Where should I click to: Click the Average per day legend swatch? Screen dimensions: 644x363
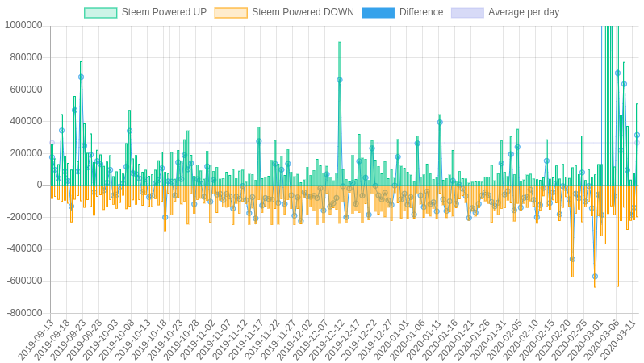(x=467, y=13)
